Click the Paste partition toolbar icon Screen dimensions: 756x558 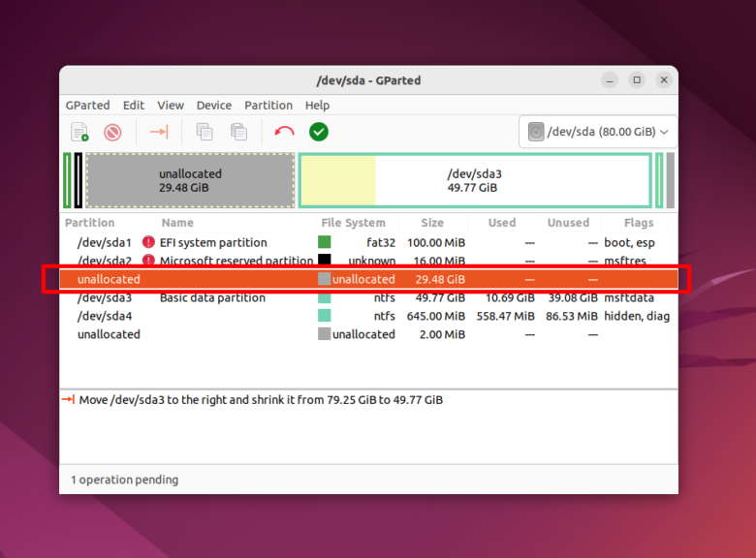click(238, 132)
